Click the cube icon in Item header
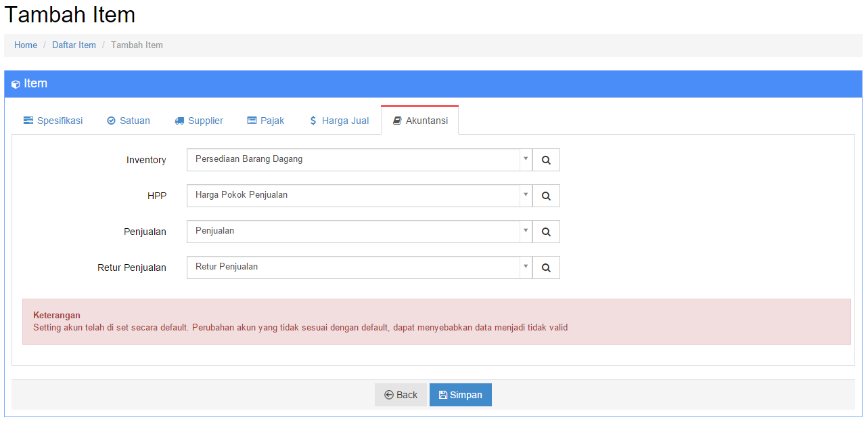Image resolution: width=868 pixels, height=428 pixels. pyautogui.click(x=16, y=85)
